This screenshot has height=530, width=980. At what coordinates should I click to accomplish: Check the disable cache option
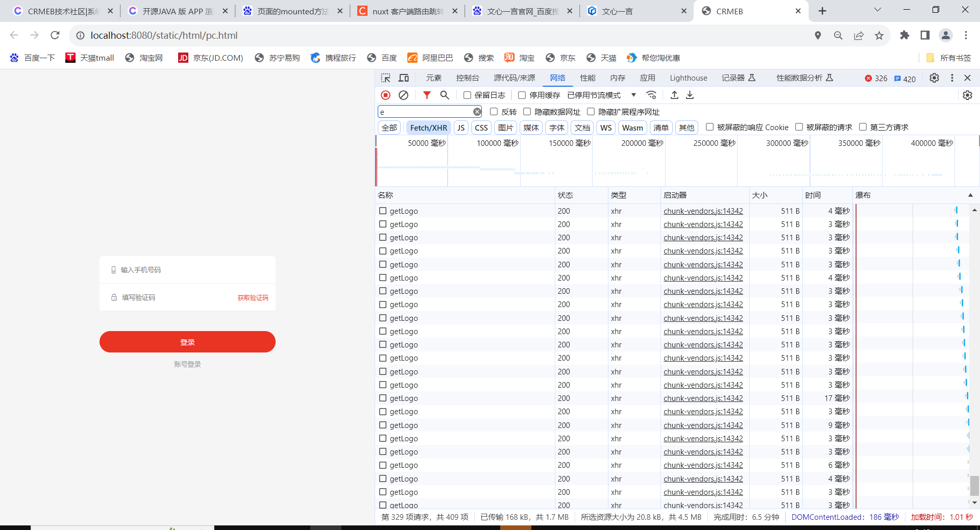pyautogui.click(x=522, y=95)
